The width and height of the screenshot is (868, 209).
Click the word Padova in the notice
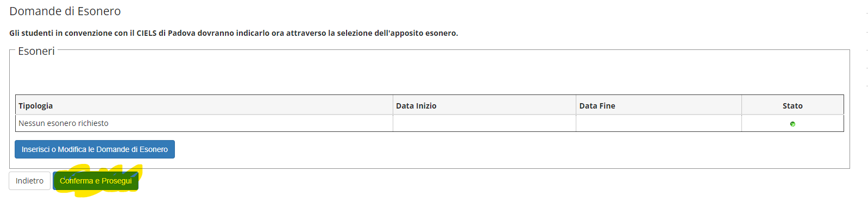181,33
